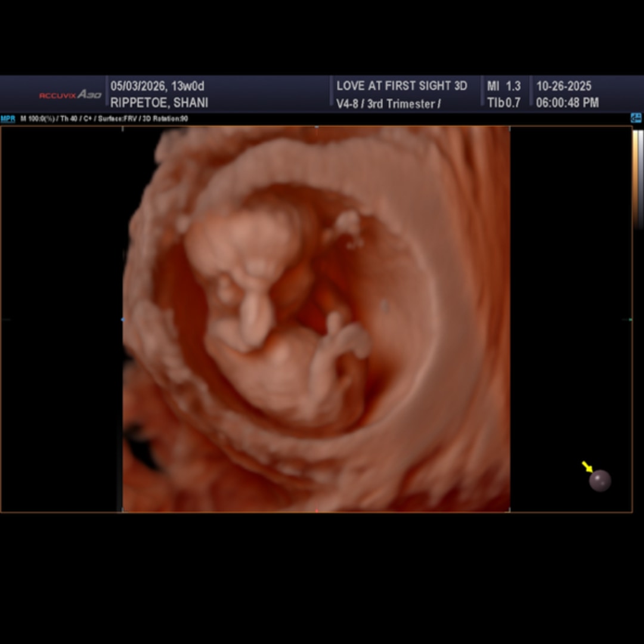Click the 10-26-2025 date display
The width and height of the screenshot is (644, 644).
(x=563, y=86)
